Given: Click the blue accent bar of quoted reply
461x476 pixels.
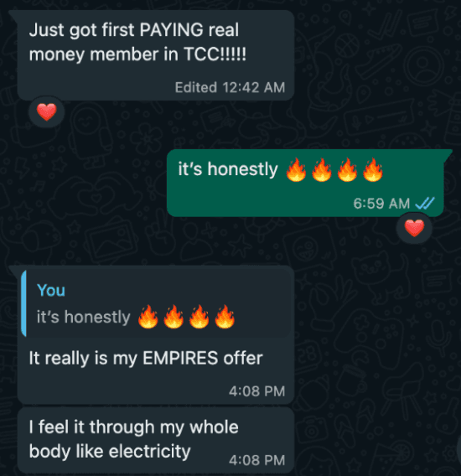Looking at the screenshot, I should coord(23,303).
